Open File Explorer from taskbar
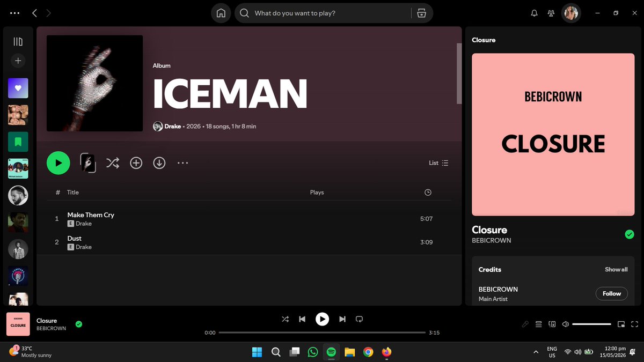Viewport: 644px width, 362px height. point(350,352)
